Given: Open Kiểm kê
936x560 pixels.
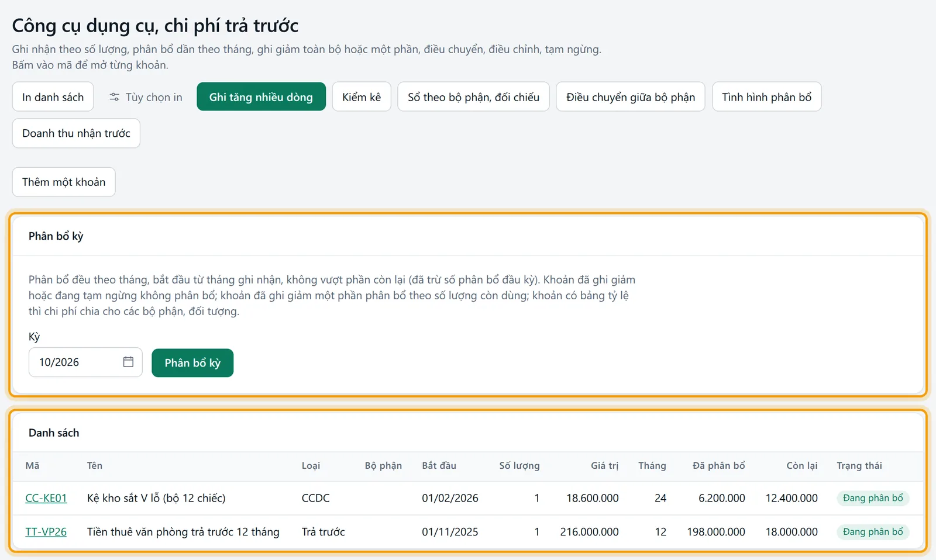Looking at the screenshot, I should tap(362, 96).
